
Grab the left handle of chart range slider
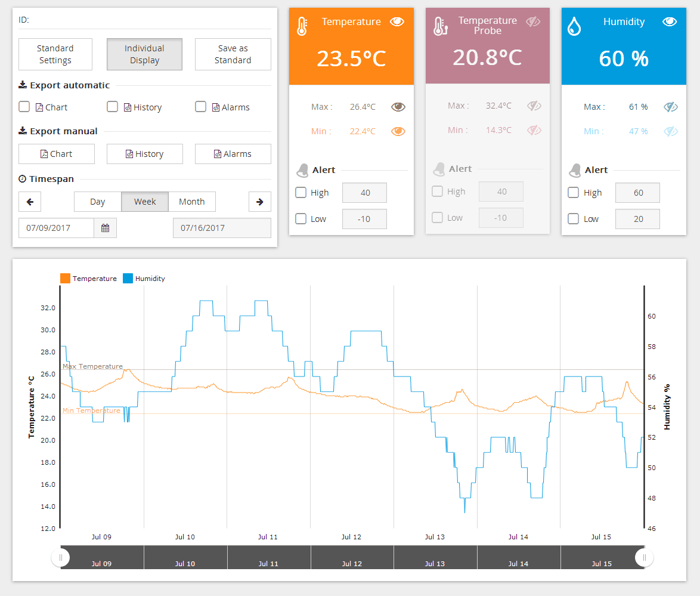click(x=60, y=558)
